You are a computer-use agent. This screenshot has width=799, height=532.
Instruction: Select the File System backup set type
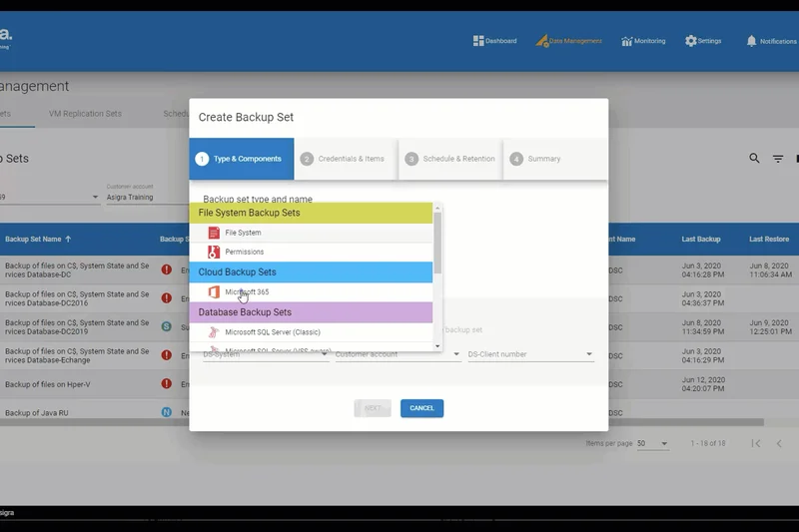pos(243,233)
